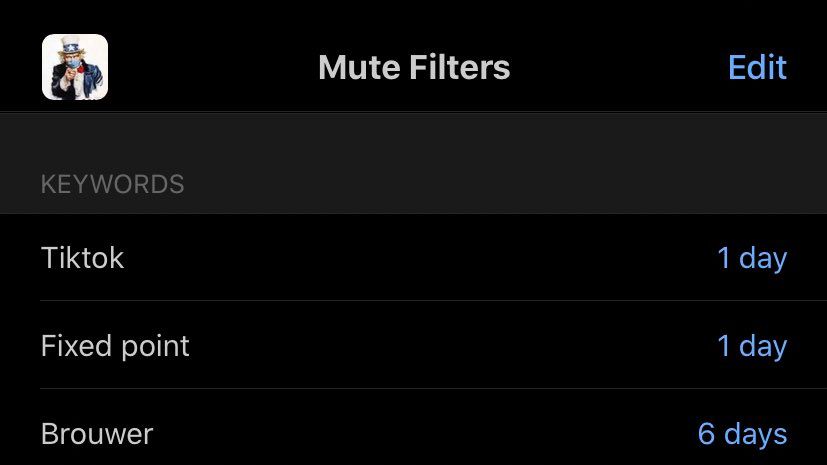Click the Mute Filters title
This screenshot has height=465, width=827.
[414, 67]
